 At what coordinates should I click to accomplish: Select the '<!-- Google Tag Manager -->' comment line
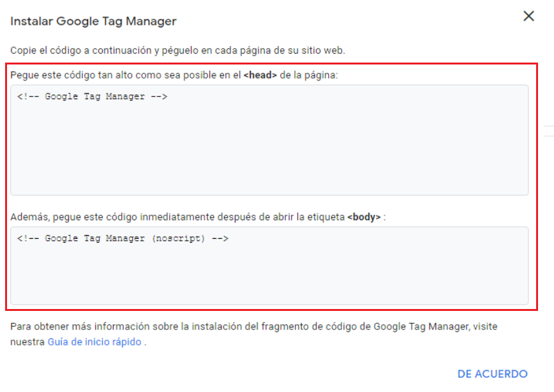(x=92, y=96)
